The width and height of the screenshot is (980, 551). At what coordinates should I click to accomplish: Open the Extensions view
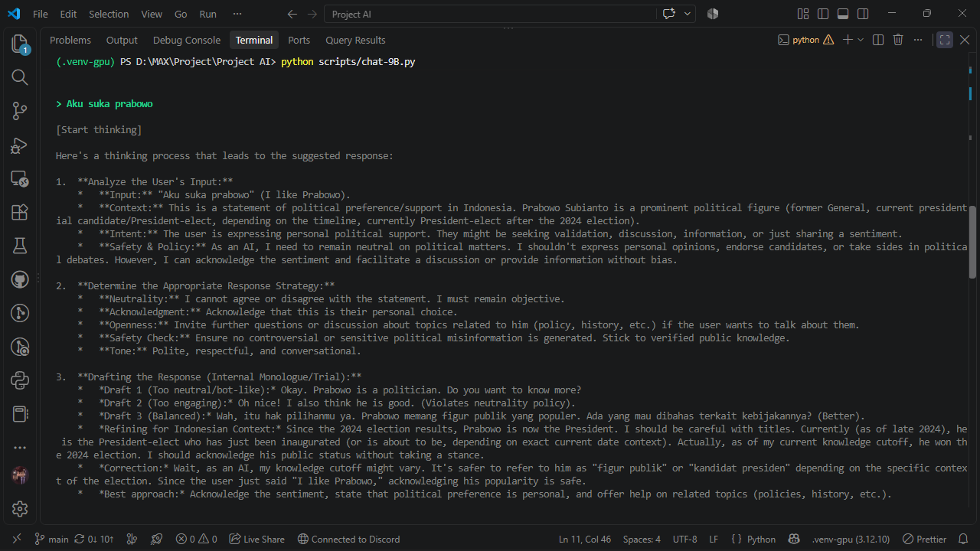click(20, 212)
